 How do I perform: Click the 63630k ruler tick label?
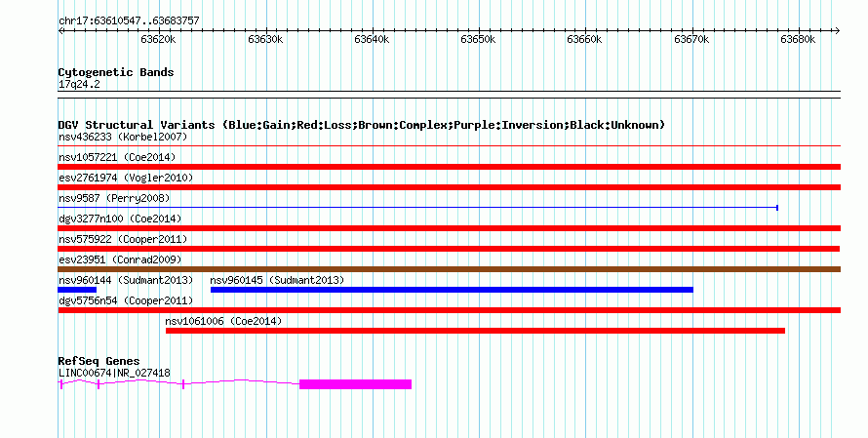tap(265, 39)
